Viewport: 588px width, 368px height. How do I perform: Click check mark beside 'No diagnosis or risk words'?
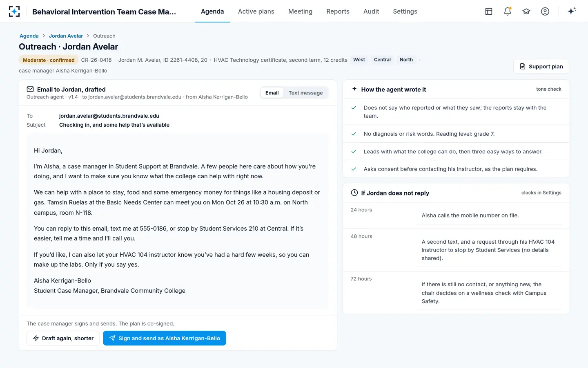point(354,134)
